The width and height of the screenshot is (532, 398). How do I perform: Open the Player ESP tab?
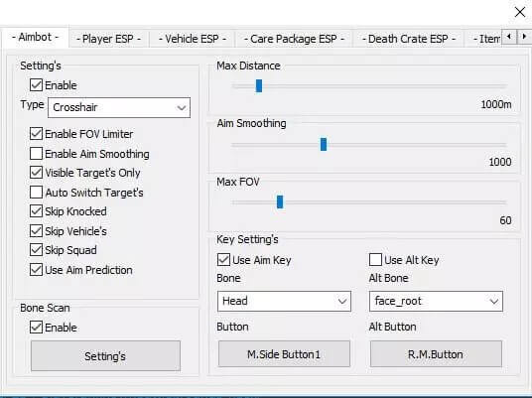pos(108,39)
